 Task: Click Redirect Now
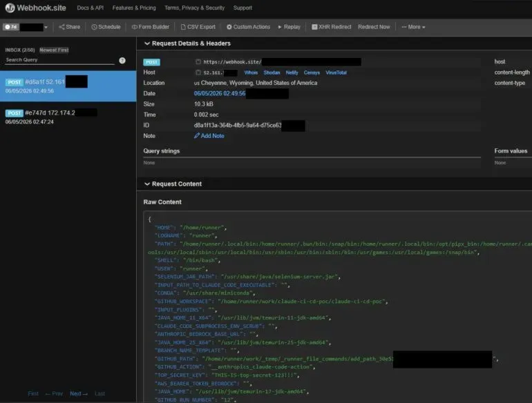(374, 27)
